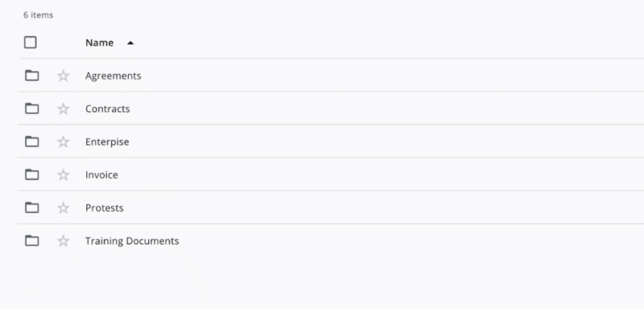Open the Contracts folder name link

108,109
